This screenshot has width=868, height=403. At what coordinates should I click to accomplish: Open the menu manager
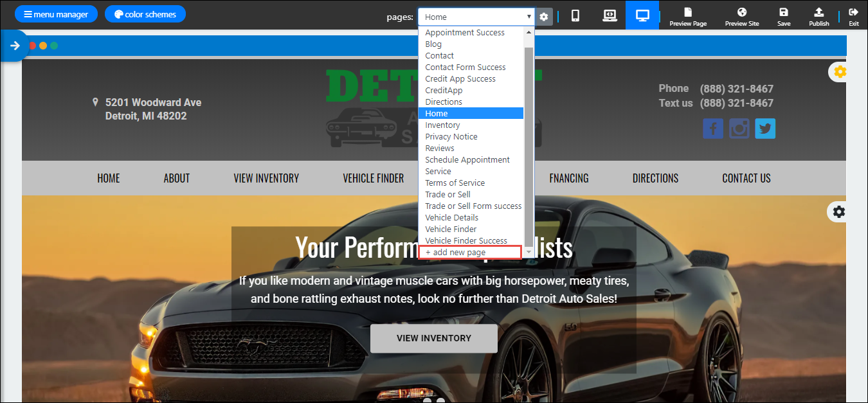pyautogui.click(x=56, y=14)
